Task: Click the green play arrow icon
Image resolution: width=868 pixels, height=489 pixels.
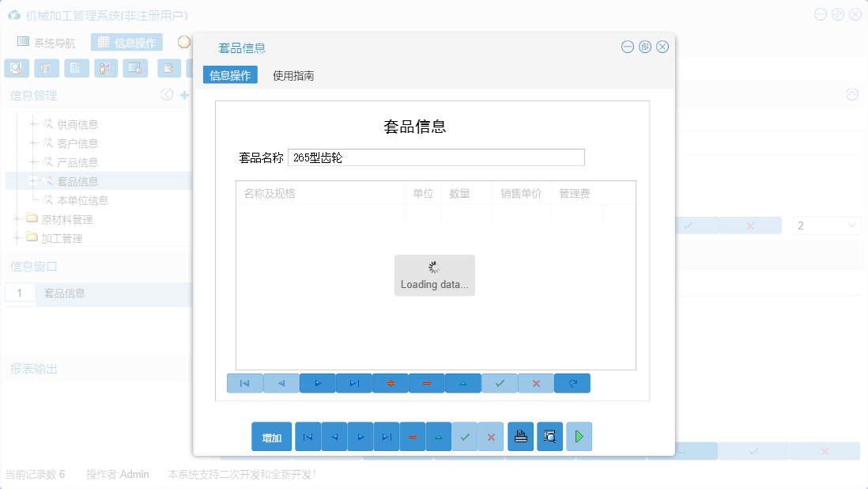Action: 579,436
